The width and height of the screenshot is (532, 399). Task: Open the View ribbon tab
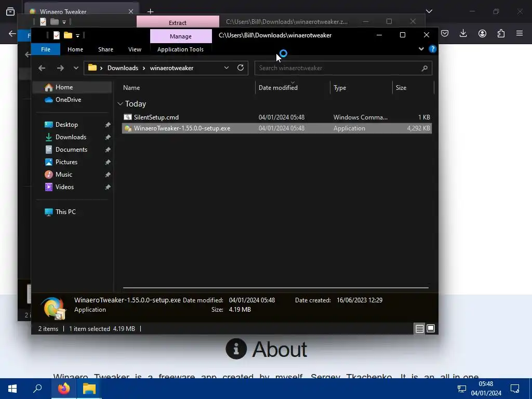click(135, 49)
